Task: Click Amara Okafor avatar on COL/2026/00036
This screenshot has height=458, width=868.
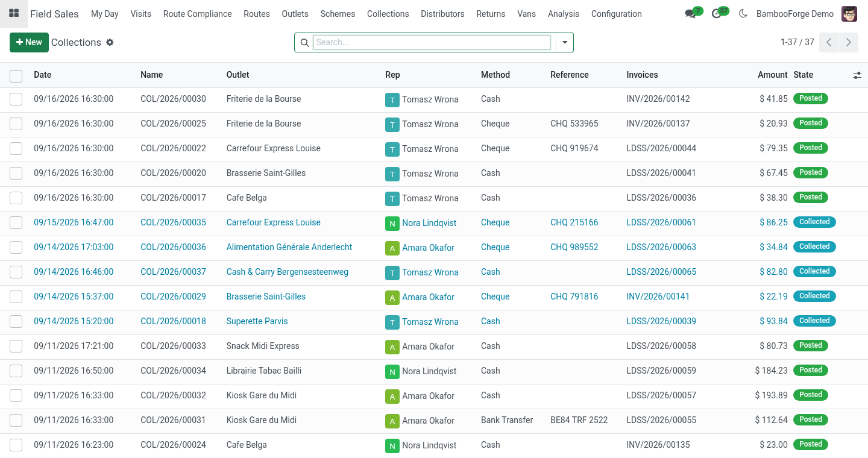Action: pyautogui.click(x=392, y=248)
